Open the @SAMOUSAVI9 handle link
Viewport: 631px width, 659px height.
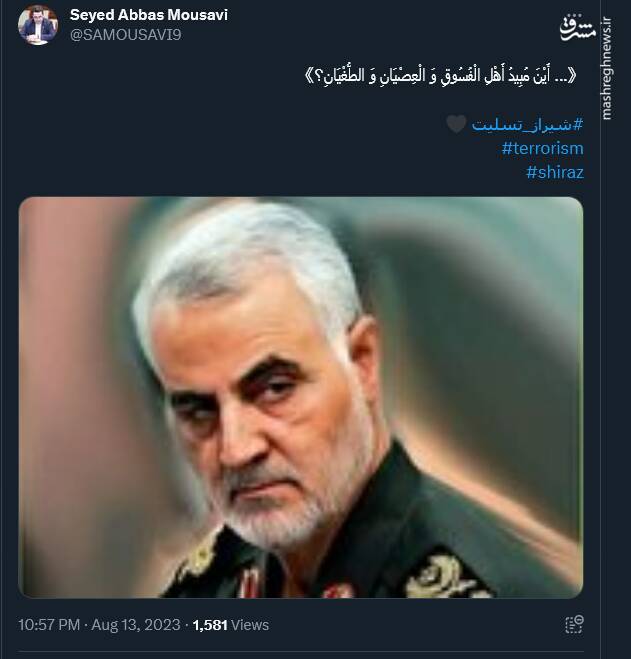point(125,34)
